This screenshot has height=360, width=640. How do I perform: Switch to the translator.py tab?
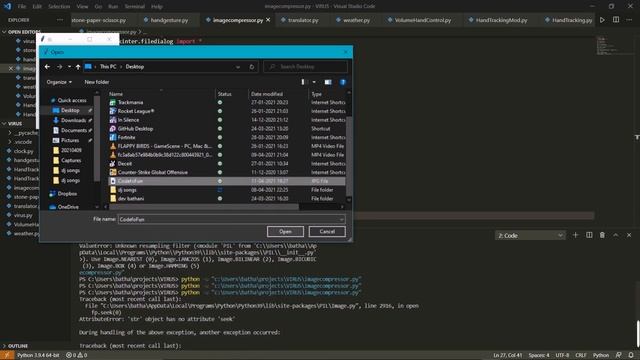[303, 20]
